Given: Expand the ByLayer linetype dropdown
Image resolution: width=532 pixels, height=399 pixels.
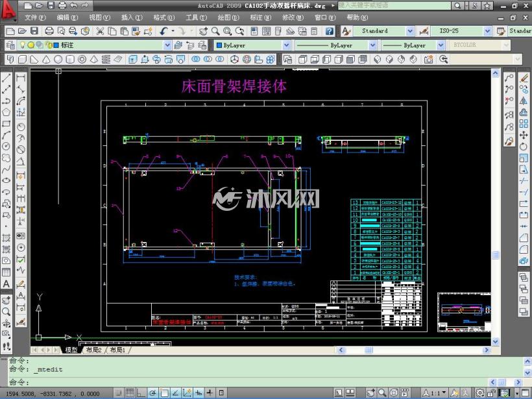Looking at the screenshot, I should point(373,45).
